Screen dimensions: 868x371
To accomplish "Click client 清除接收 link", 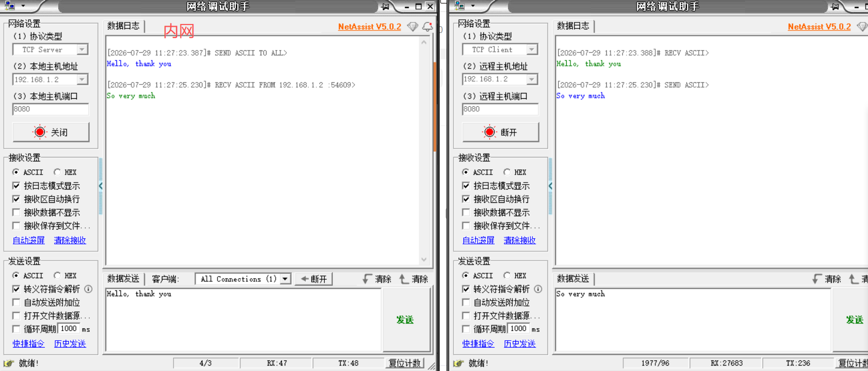I will (520, 240).
